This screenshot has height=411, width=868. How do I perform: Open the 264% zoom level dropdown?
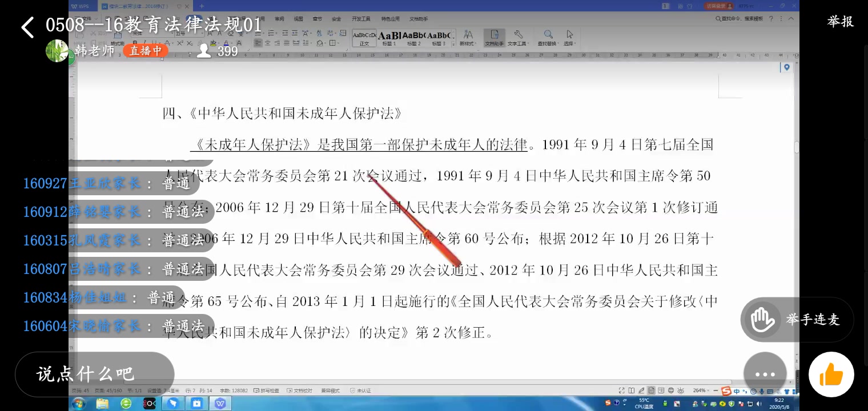pos(701,390)
